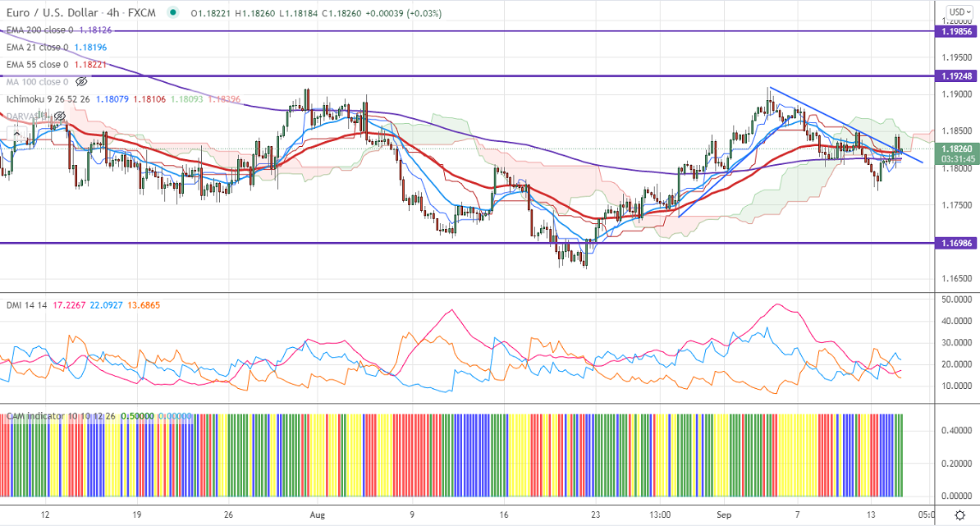Click the DMI value 13.6865

[144, 305]
